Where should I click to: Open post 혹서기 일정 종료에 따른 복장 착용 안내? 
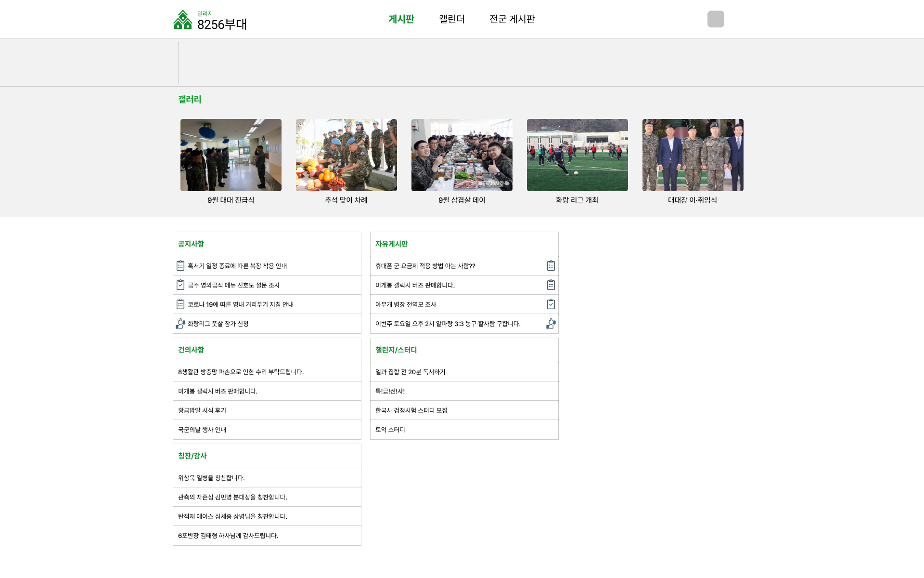pyautogui.click(x=237, y=266)
